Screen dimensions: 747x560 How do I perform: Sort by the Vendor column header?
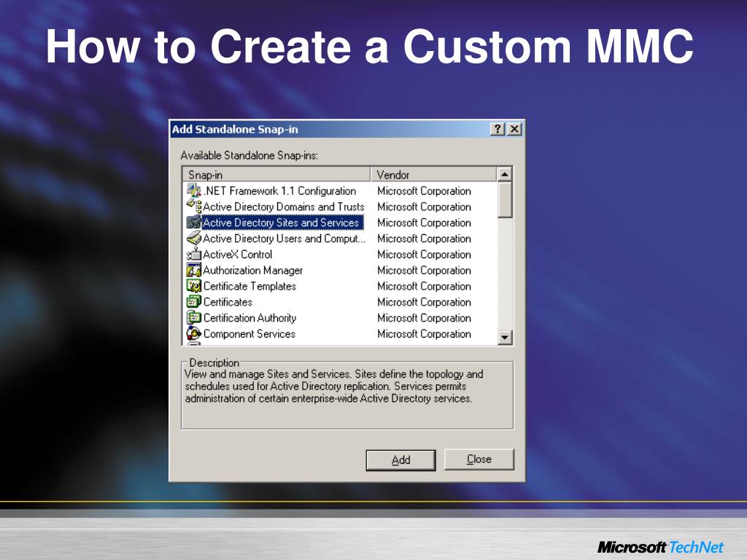pyautogui.click(x=433, y=174)
